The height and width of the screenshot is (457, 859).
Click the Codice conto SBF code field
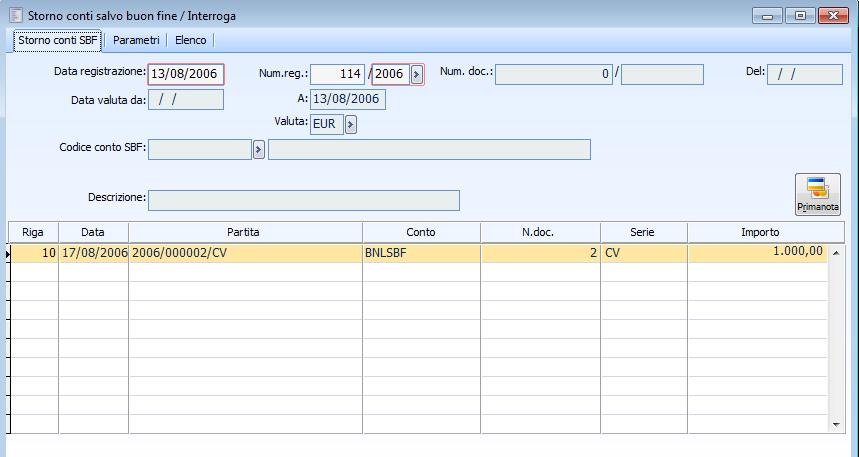point(200,149)
